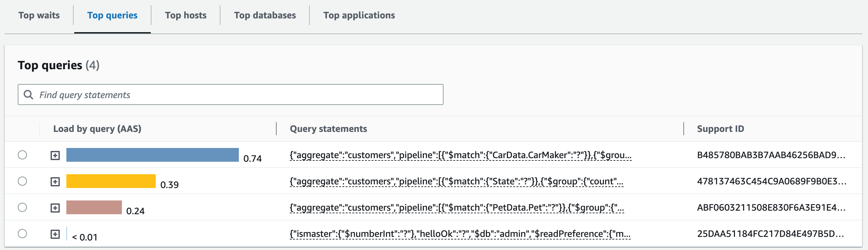Go to the Top databases tab
868x250 pixels.
265,15
